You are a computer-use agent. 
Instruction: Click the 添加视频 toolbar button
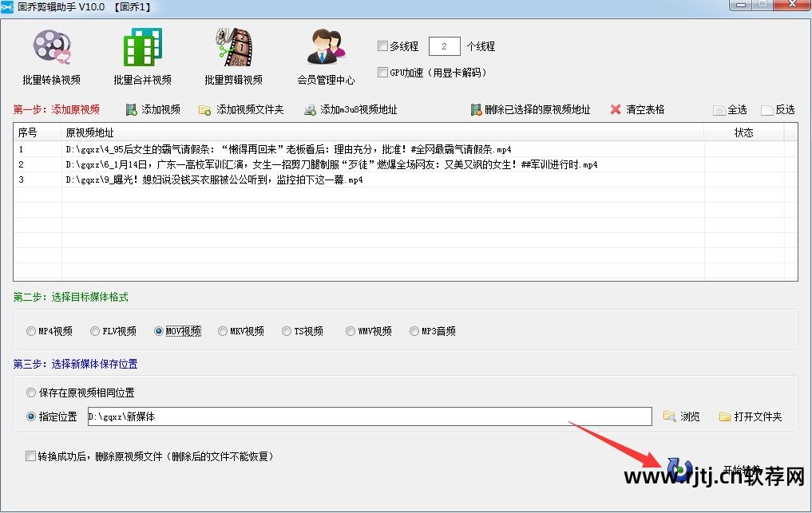click(x=153, y=109)
